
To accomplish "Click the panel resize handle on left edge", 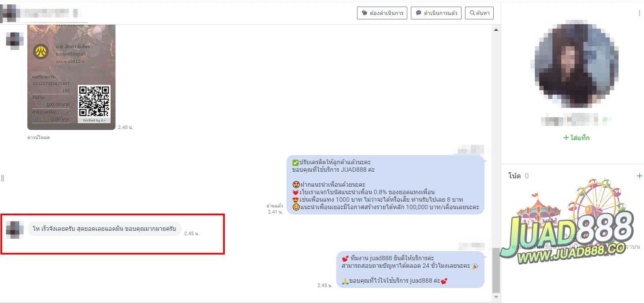I will point(3,178).
